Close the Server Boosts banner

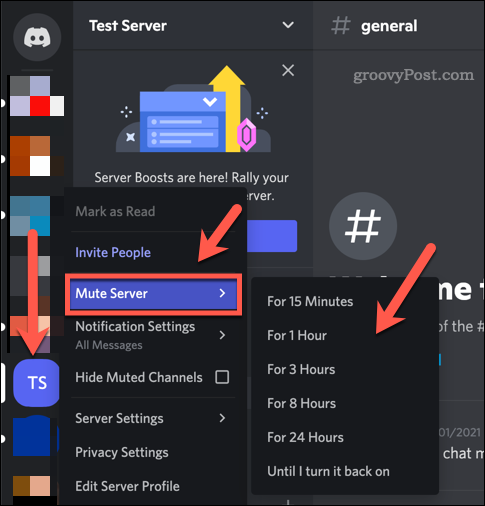pos(288,71)
